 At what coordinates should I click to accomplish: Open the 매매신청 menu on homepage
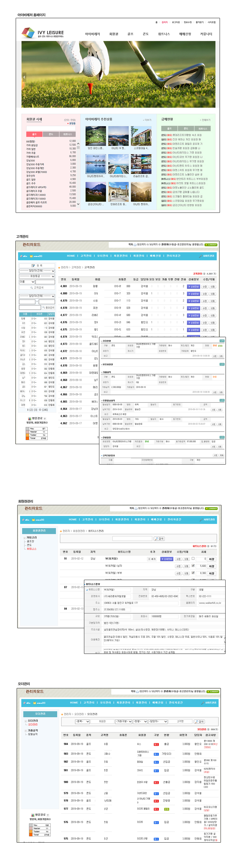point(185,34)
